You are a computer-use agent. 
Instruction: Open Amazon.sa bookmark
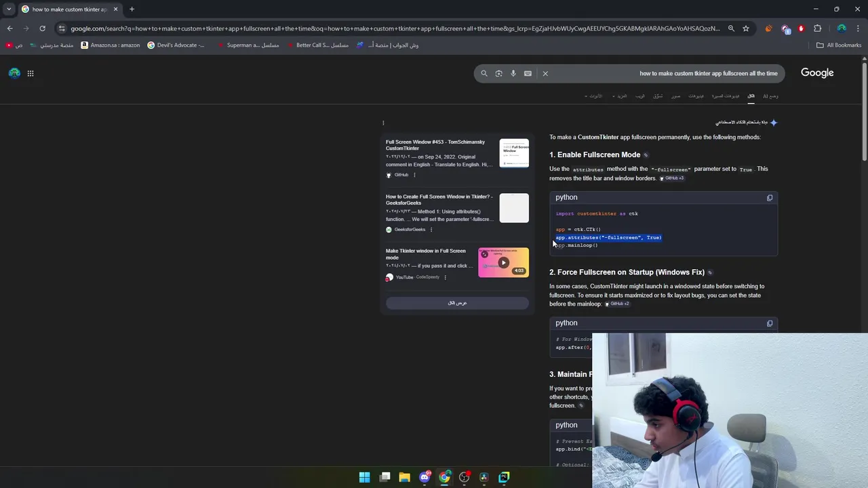(110, 45)
